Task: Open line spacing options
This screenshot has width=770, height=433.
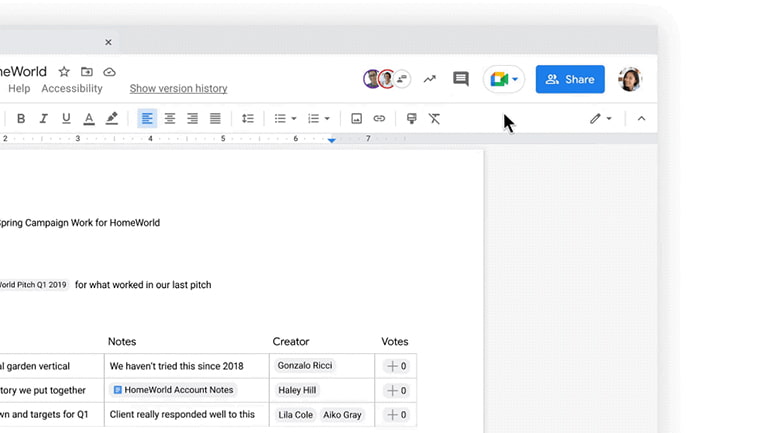Action: (x=248, y=118)
